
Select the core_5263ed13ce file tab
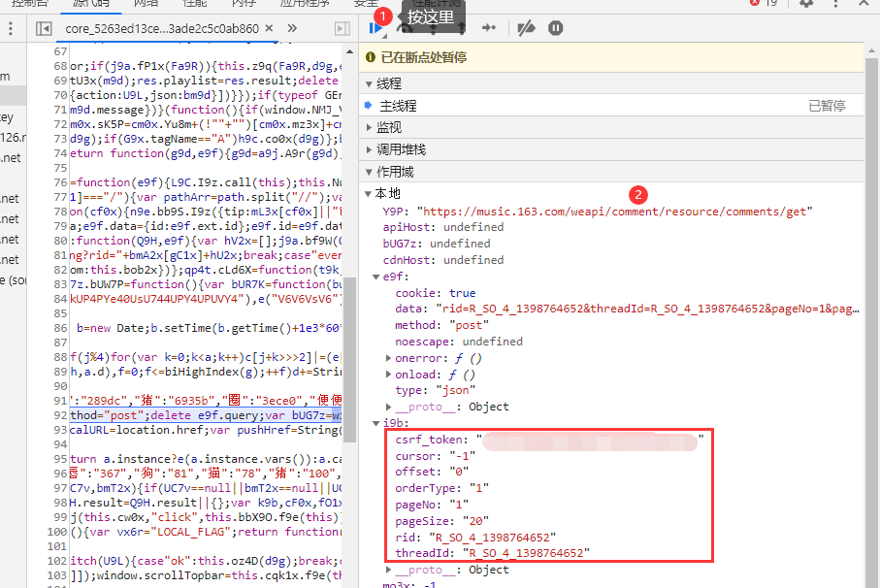162,29
